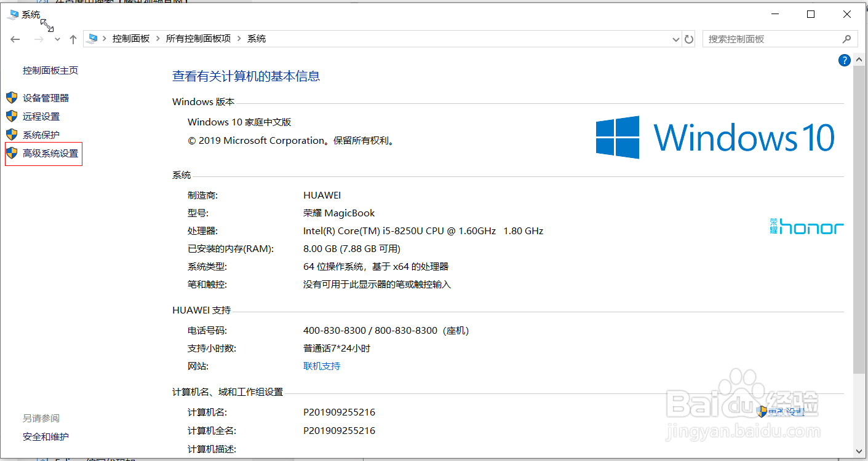Click the back navigation arrow
868x461 pixels.
pos(15,39)
